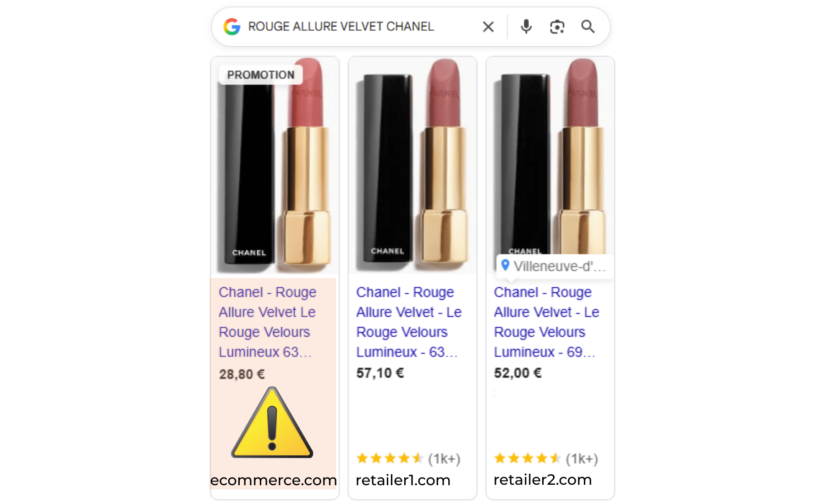The height and width of the screenshot is (504, 825).
Task: Open third product title Lumineux - 69
Action: (x=546, y=322)
